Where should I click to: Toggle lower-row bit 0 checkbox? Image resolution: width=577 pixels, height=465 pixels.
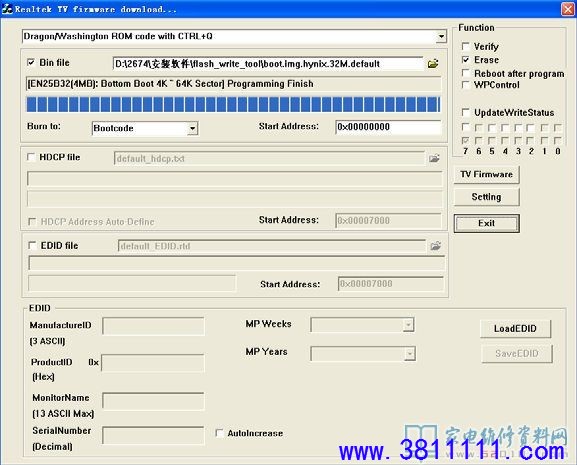point(558,140)
